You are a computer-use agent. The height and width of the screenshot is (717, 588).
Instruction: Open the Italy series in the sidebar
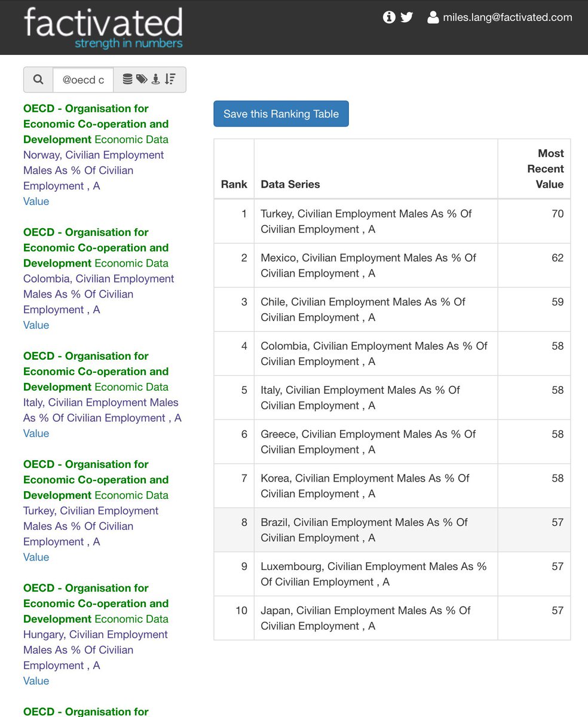tap(102, 410)
